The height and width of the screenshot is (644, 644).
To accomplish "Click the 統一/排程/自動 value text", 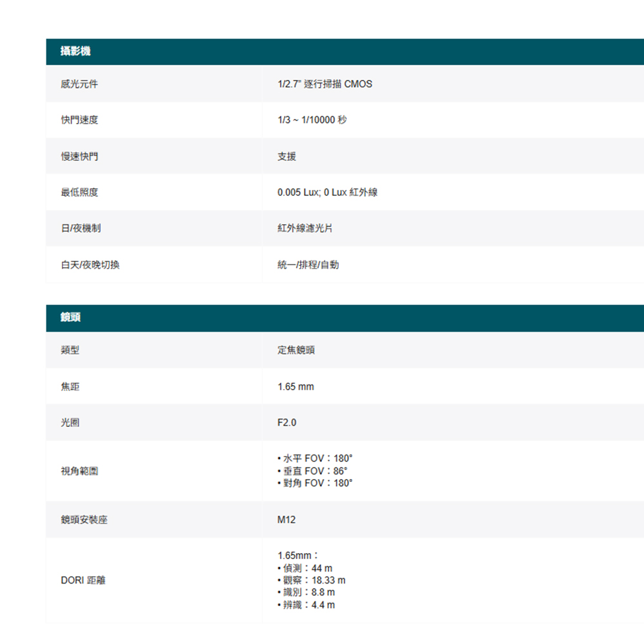I will tap(308, 265).
